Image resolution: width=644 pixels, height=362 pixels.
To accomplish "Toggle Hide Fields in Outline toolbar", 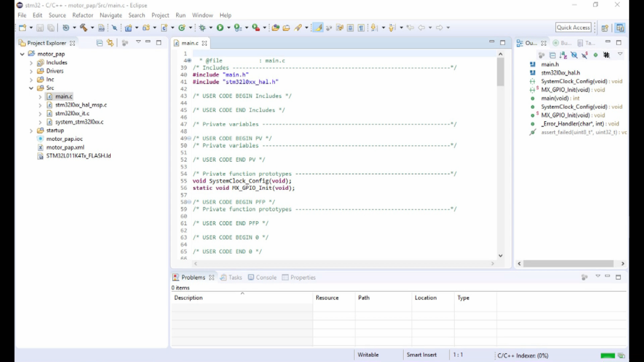I will pos(574,55).
